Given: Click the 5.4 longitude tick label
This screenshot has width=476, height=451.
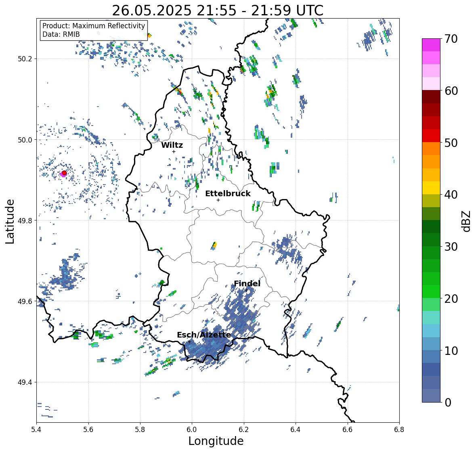Looking at the screenshot, I should pos(36,429).
